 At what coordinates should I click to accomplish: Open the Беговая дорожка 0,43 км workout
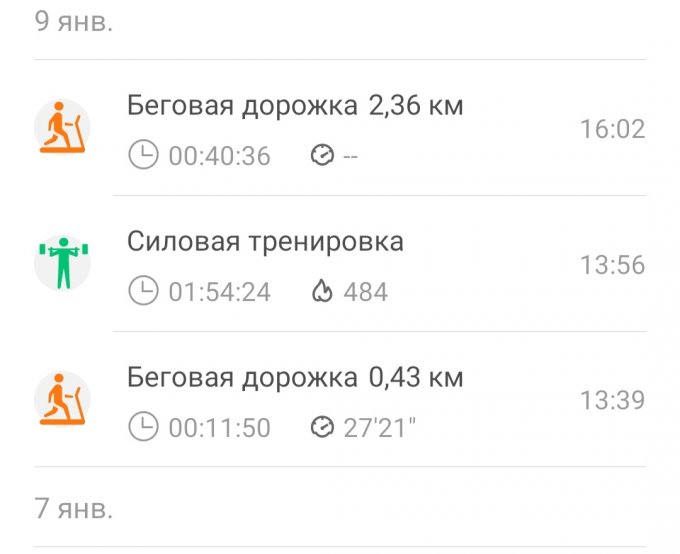(295, 377)
